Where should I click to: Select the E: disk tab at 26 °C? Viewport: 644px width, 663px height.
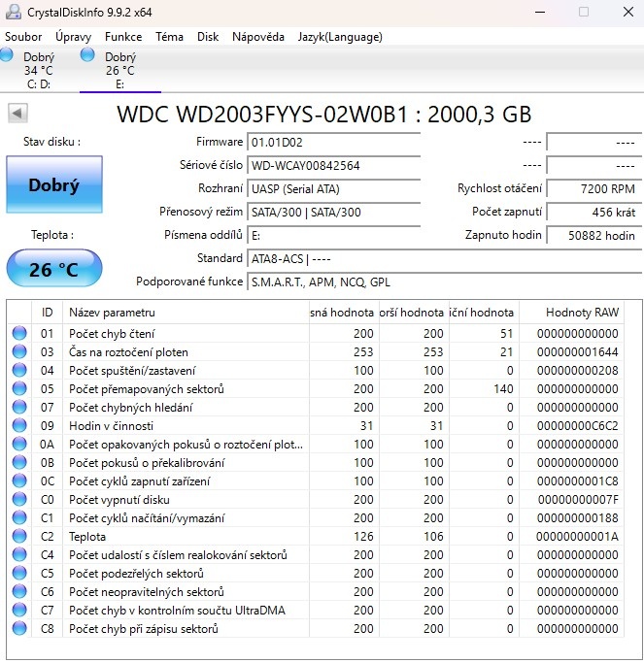click(120, 70)
